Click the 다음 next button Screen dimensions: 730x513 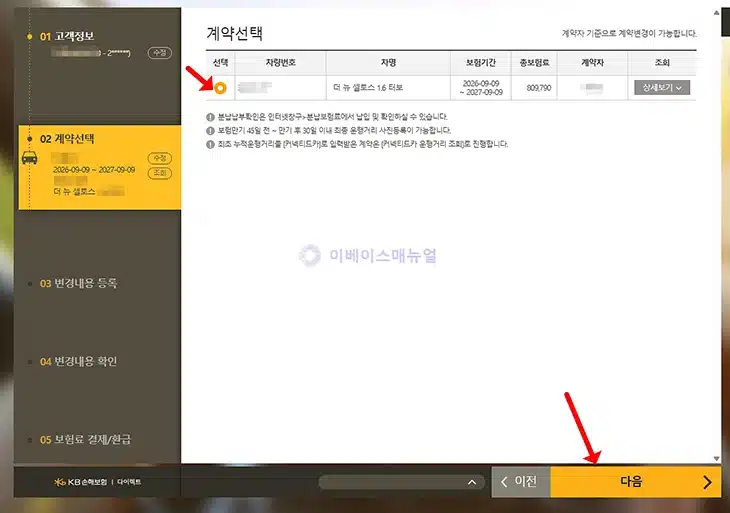[635, 481]
